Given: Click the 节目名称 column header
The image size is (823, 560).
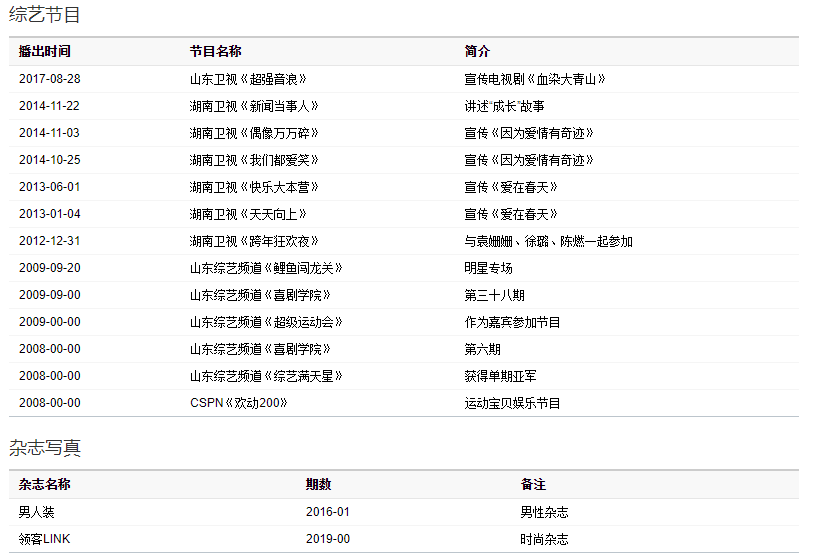Looking at the screenshot, I should tap(215, 51).
